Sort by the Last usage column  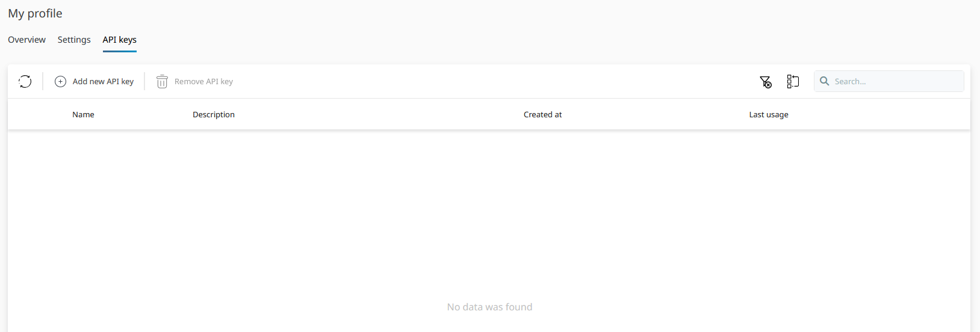(x=768, y=114)
